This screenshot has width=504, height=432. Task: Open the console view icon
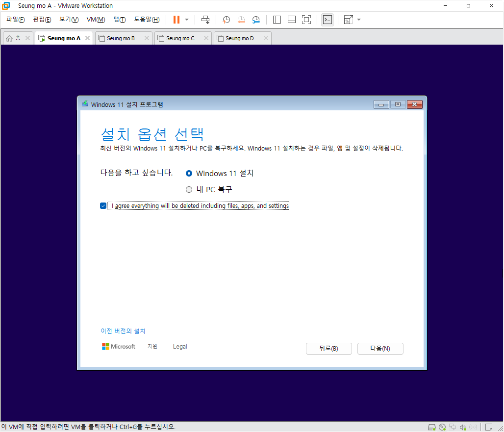coord(327,20)
